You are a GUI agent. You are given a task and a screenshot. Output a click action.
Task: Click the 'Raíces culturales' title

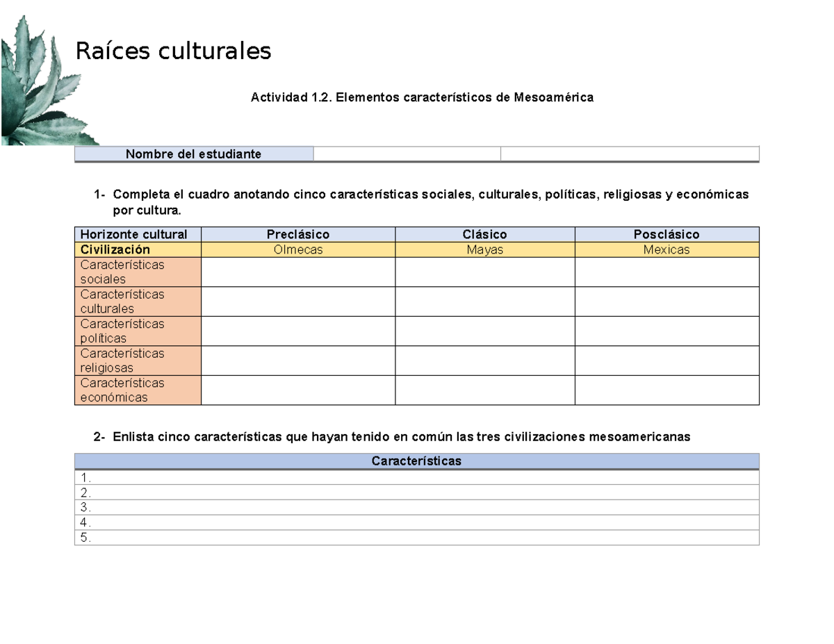172,51
